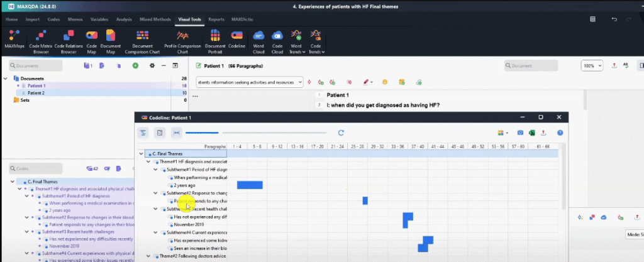Open Documents panel settings gear
This screenshot has height=262, width=644.
point(152,65)
